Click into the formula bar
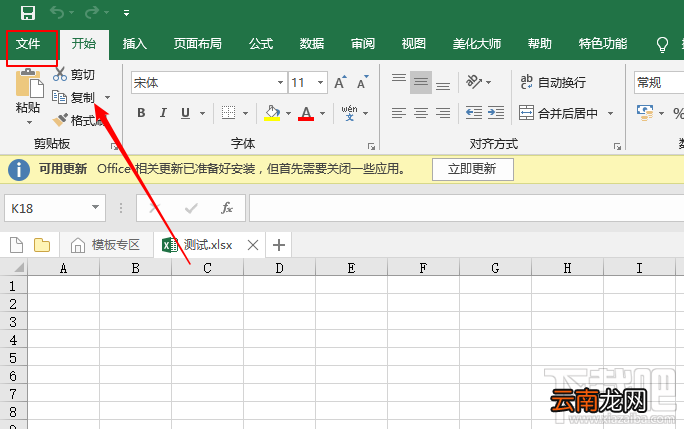 [x=466, y=208]
